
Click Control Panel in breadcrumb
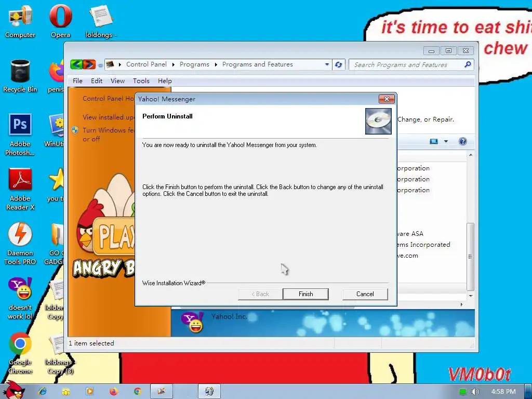146,64
